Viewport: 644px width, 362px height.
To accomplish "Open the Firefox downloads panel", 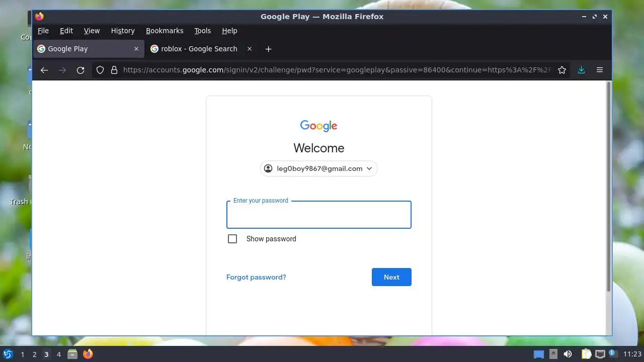I will coord(581,70).
